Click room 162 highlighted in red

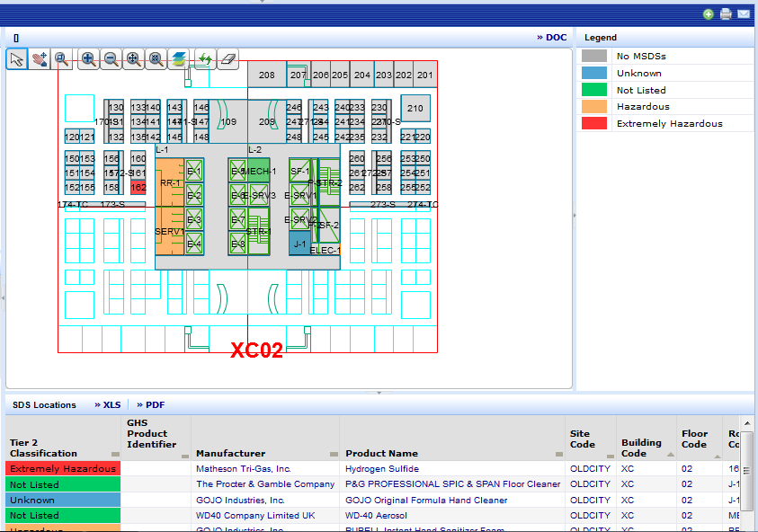click(x=138, y=188)
